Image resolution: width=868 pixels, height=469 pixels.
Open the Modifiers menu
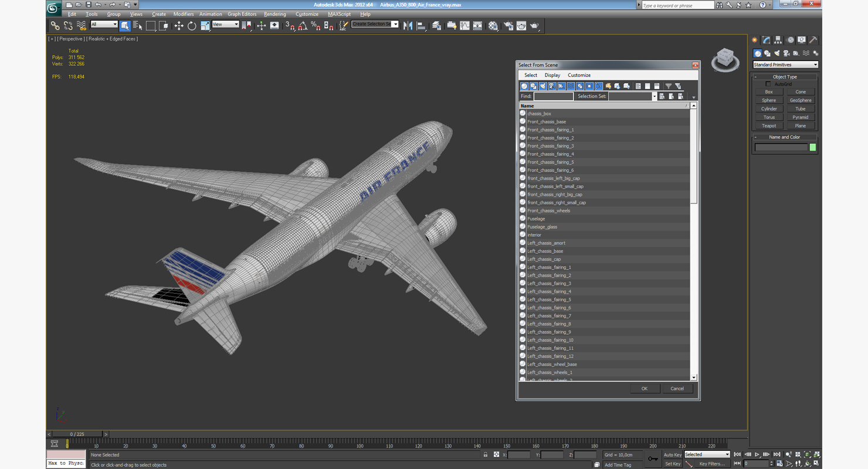click(184, 14)
